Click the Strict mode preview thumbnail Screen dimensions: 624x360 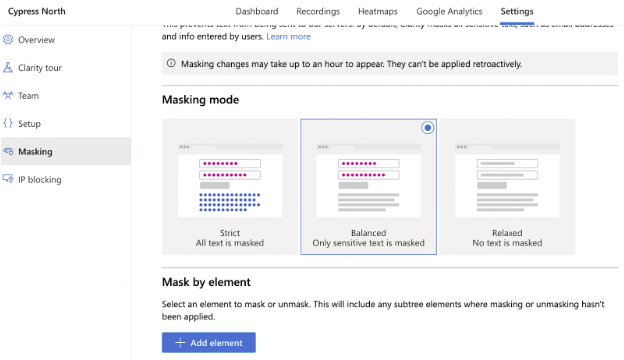230,180
